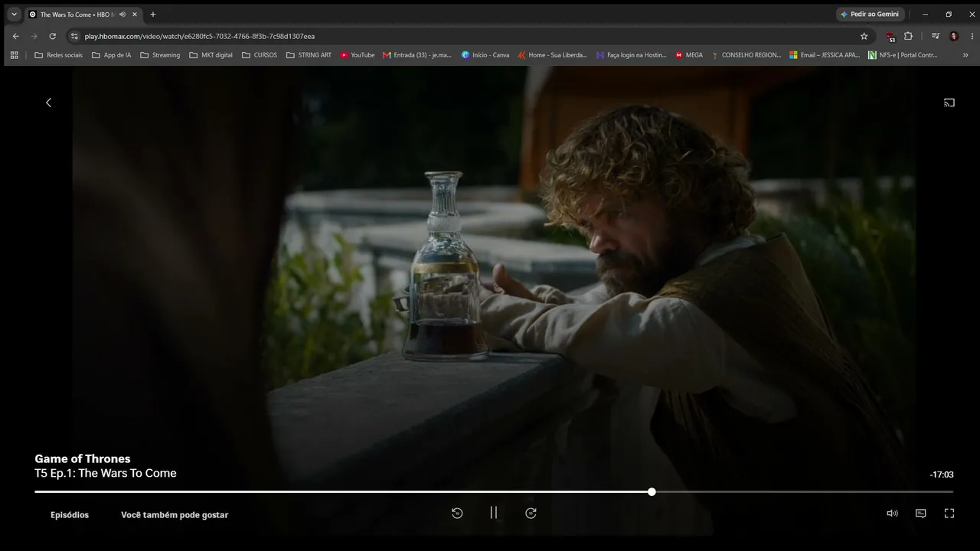Open the Início - Canva bookmark
Image resolution: width=980 pixels, height=551 pixels.
coord(485,55)
